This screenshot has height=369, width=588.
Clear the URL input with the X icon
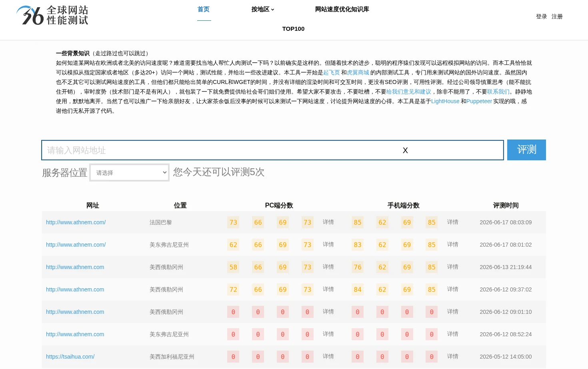click(x=405, y=150)
